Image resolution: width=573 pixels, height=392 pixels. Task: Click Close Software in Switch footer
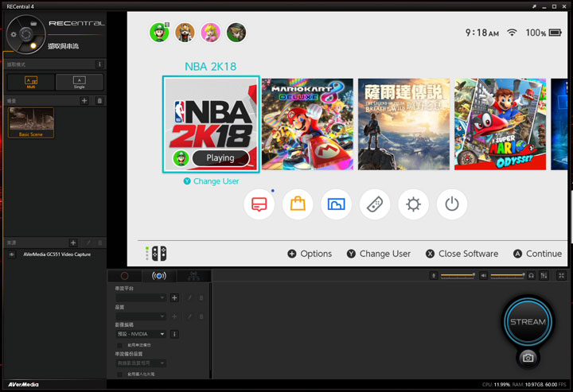[462, 254]
